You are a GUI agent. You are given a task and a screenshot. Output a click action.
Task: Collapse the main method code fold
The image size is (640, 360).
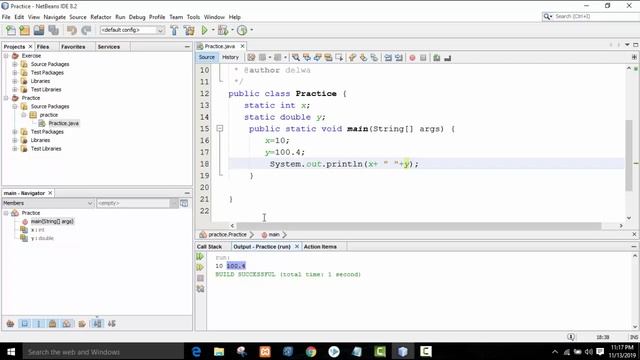pos(220,129)
